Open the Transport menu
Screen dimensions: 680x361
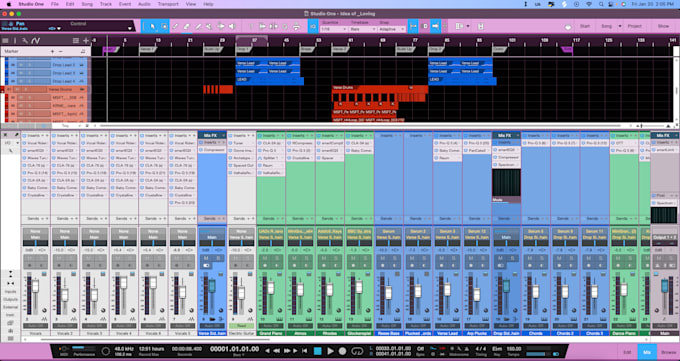pyautogui.click(x=168, y=4)
